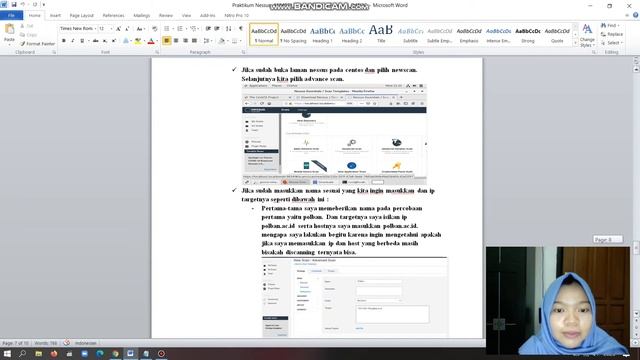Click the proofing errors icon in status bar
The image size is (640, 360).
tap(67, 343)
